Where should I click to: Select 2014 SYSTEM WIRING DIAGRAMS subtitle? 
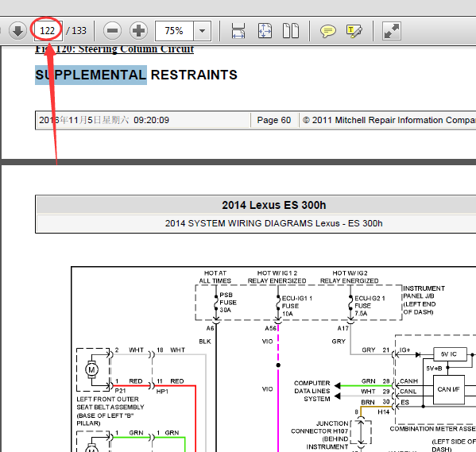274,223
